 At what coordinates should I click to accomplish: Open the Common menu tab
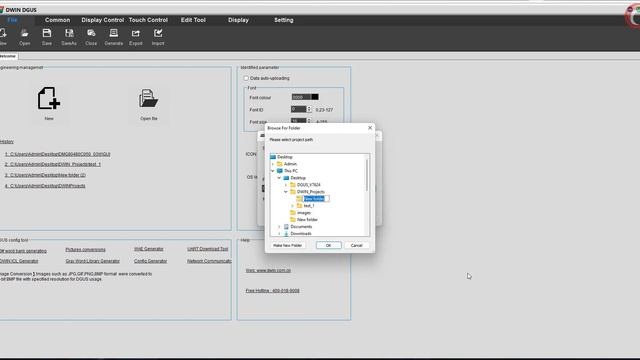pyautogui.click(x=58, y=20)
